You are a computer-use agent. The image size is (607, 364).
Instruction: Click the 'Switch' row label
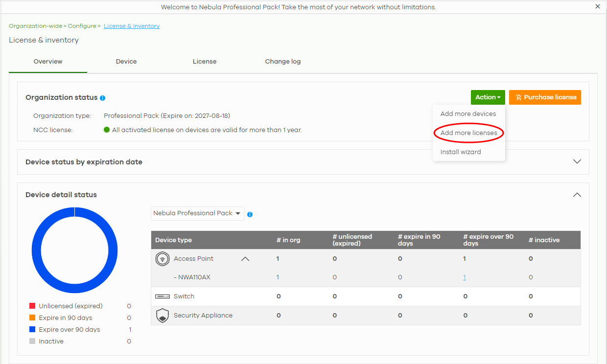(x=184, y=296)
